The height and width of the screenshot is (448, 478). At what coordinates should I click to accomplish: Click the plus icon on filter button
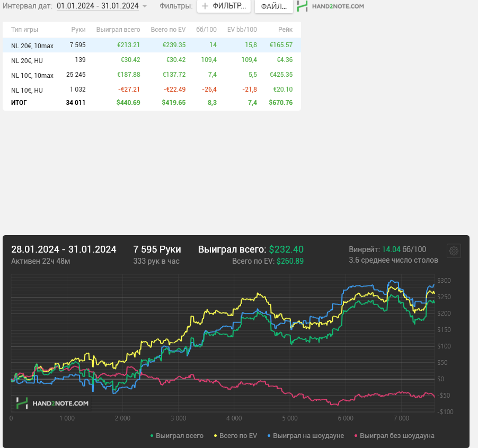[x=205, y=6]
